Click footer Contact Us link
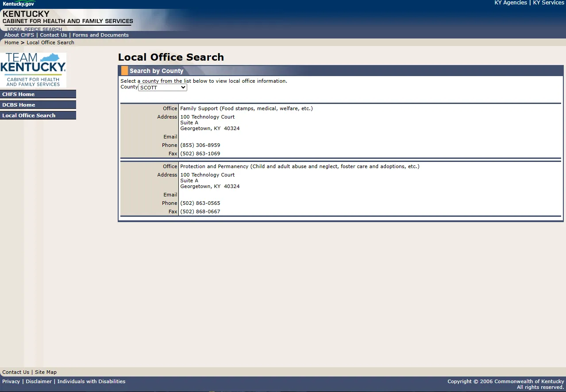This screenshot has height=392, width=566. point(16,372)
